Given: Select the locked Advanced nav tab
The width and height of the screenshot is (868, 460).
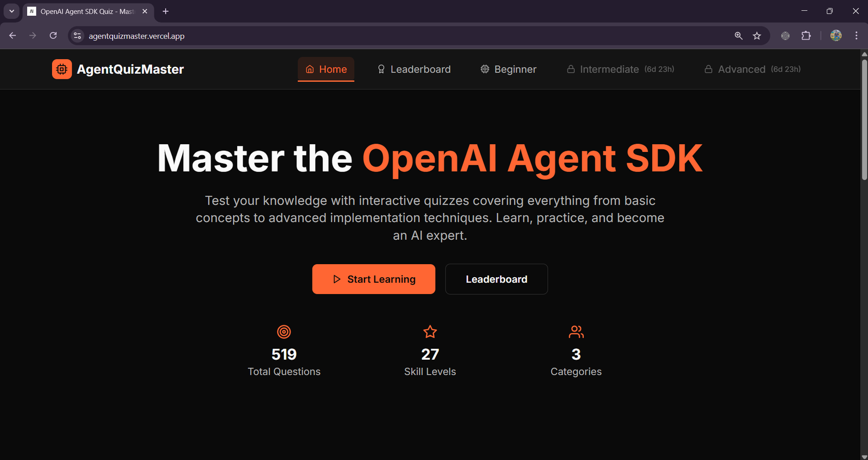Looking at the screenshot, I should (752, 69).
